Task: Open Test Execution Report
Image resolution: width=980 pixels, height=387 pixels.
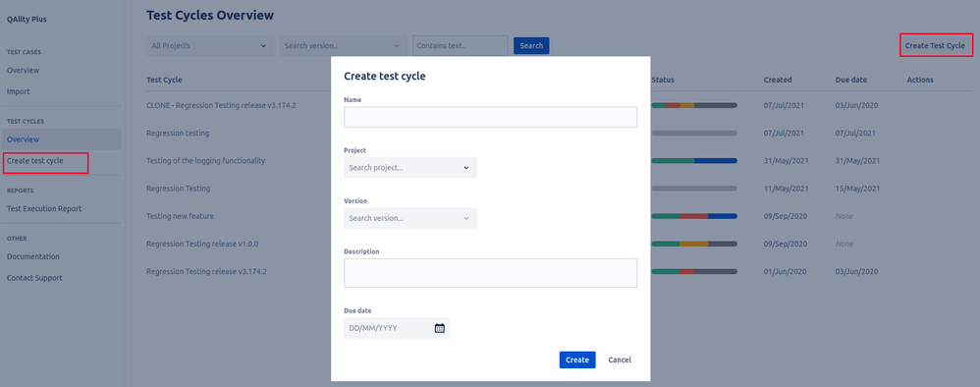Action: click(x=44, y=209)
